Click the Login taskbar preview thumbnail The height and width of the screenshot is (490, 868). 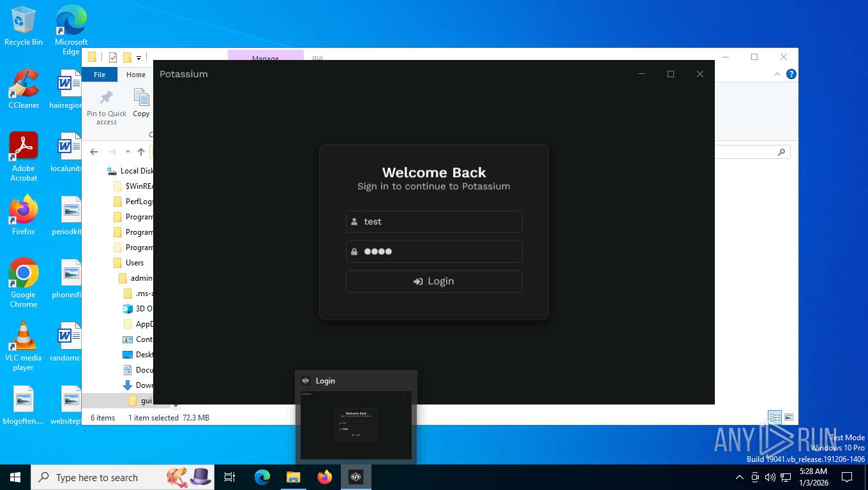point(356,424)
